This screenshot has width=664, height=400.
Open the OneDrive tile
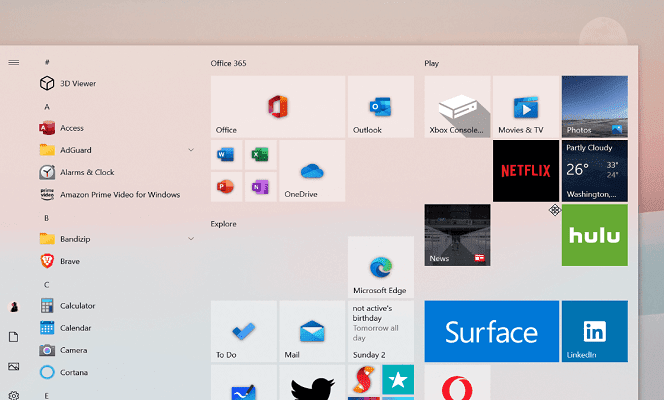(x=311, y=171)
